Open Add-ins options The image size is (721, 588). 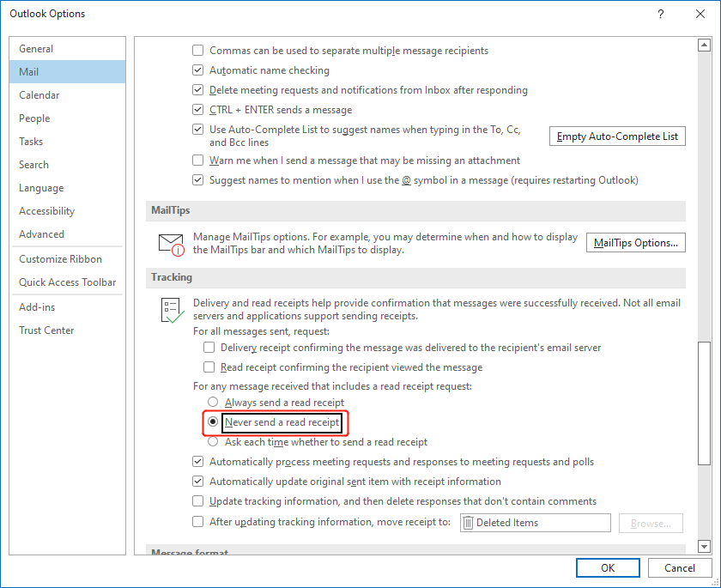pos(67,307)
